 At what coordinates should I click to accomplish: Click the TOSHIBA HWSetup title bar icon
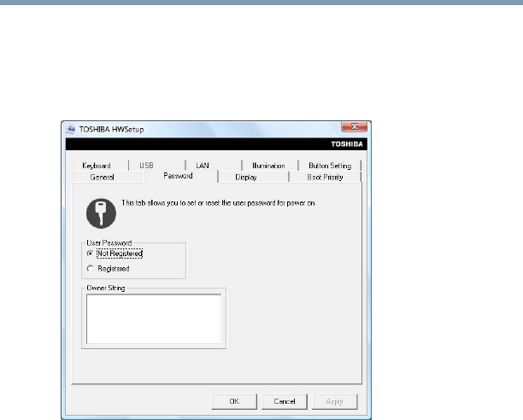71,129
